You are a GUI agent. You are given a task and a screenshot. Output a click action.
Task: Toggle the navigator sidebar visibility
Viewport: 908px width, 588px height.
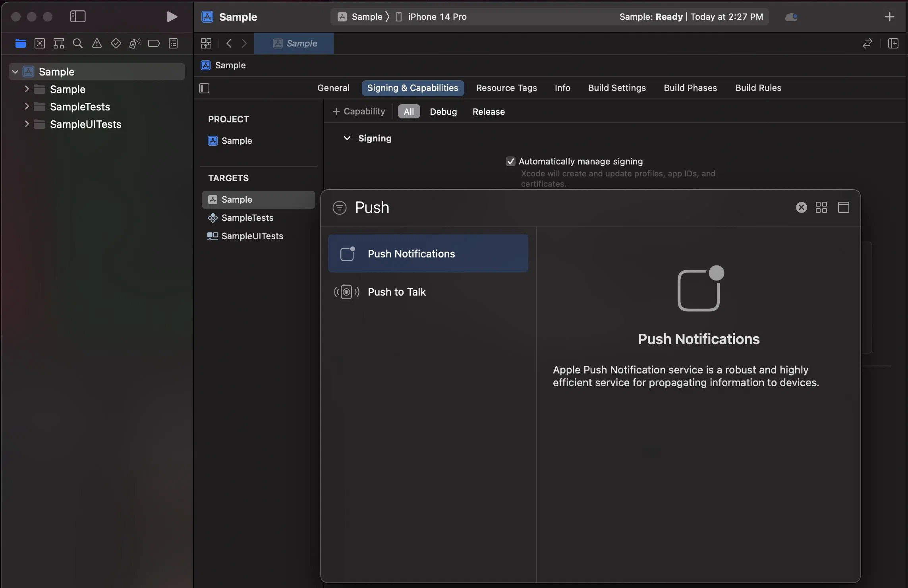pos(78,17)
